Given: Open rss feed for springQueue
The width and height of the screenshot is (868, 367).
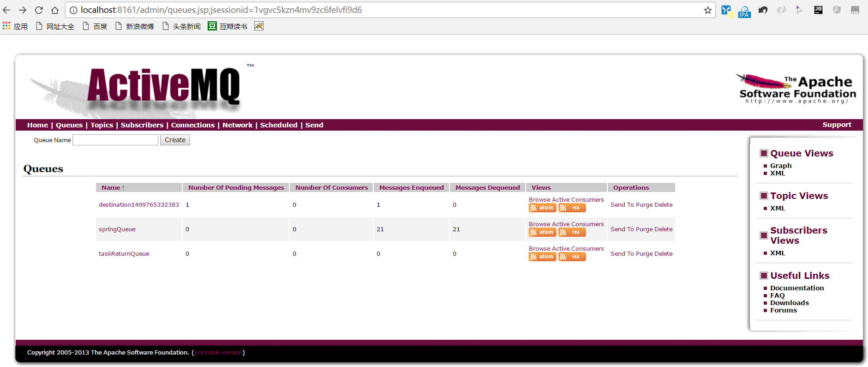Looking at the screenshot, I should (x=572, y=232).
